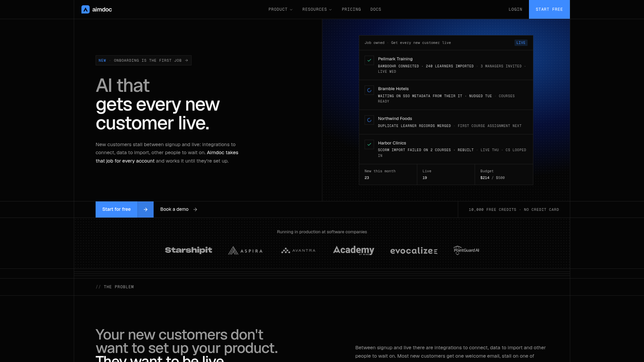
Task: Click the evocalize logo
Action: 414,251
